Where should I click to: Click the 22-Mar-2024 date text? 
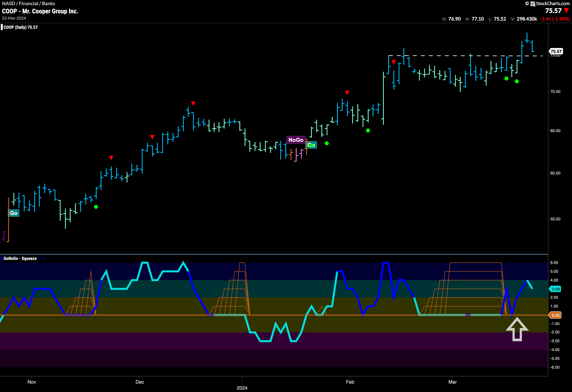(x=14, y=18)
